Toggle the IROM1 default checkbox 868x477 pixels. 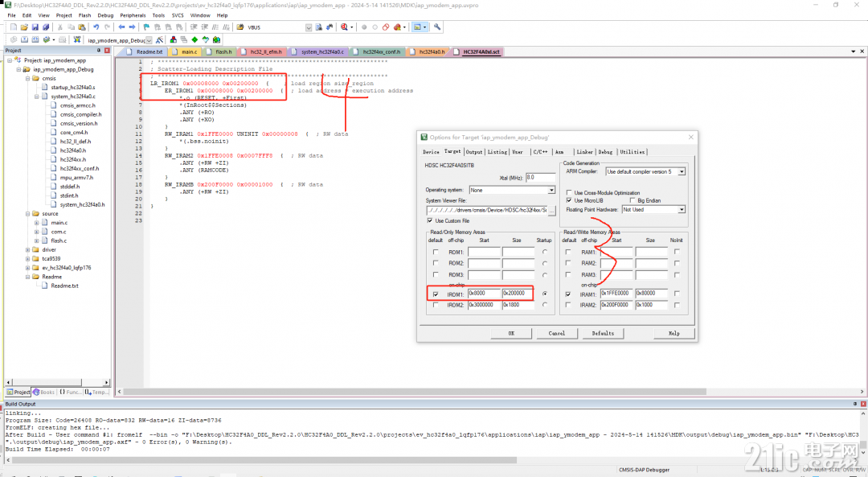pos(436,294)
